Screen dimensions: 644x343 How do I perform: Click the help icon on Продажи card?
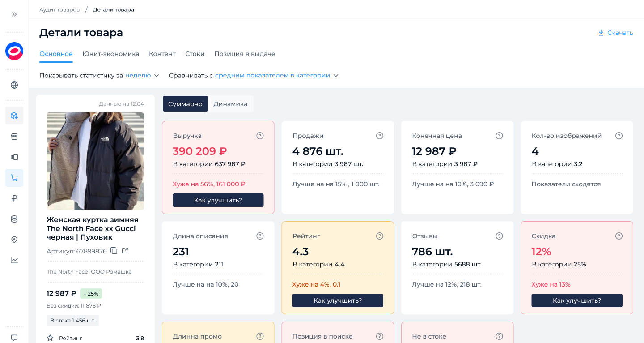pos(380,136)
